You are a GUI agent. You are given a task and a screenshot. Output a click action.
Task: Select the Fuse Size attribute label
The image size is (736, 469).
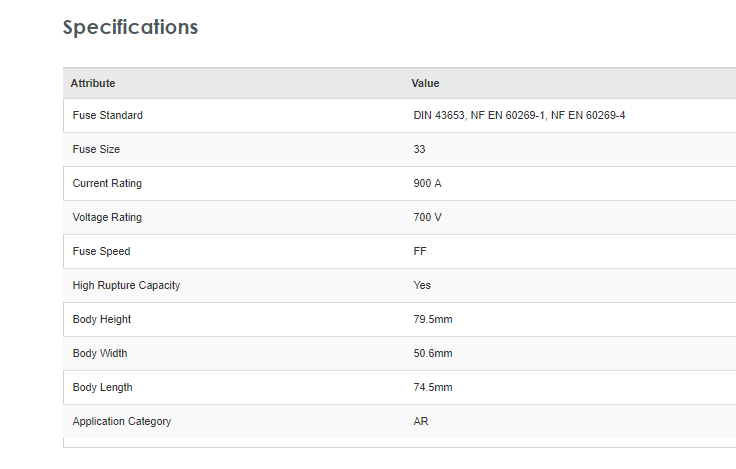(96, 150)
